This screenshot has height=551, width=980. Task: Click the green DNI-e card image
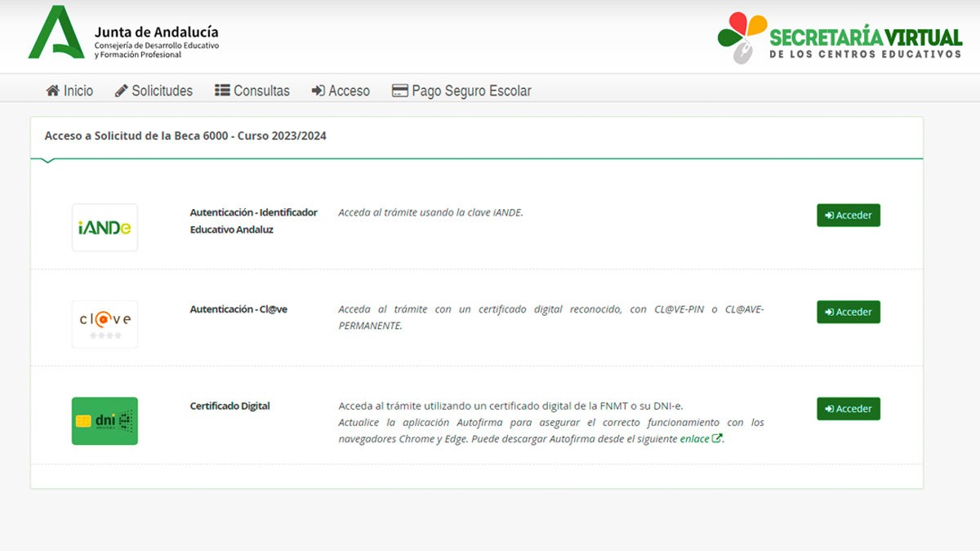105,421
